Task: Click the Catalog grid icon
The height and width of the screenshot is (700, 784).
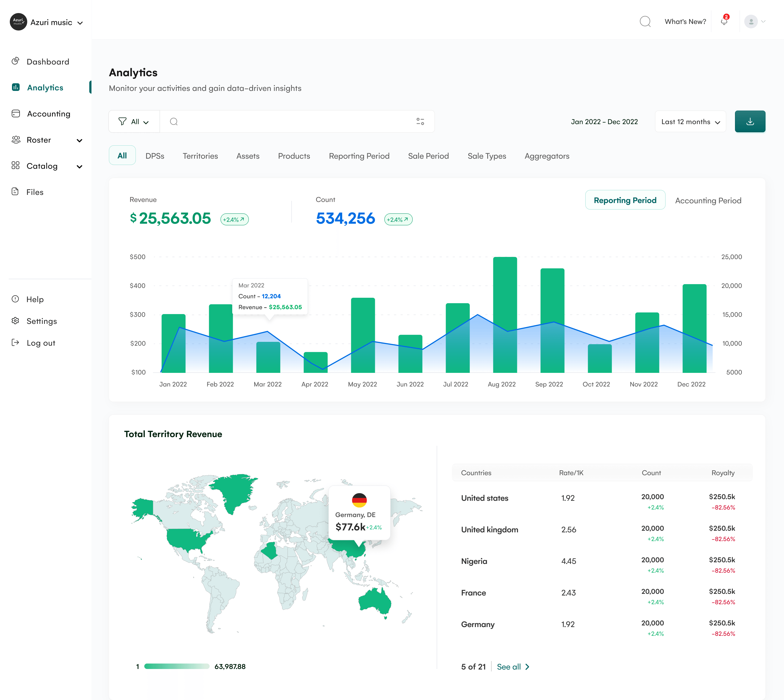Action: pos(16,166)
